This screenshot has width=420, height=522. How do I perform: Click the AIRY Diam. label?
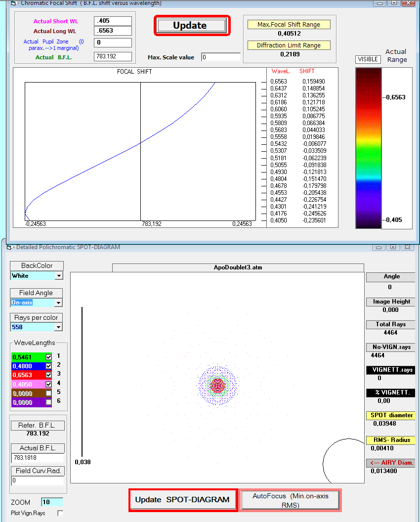coord(391,463)
